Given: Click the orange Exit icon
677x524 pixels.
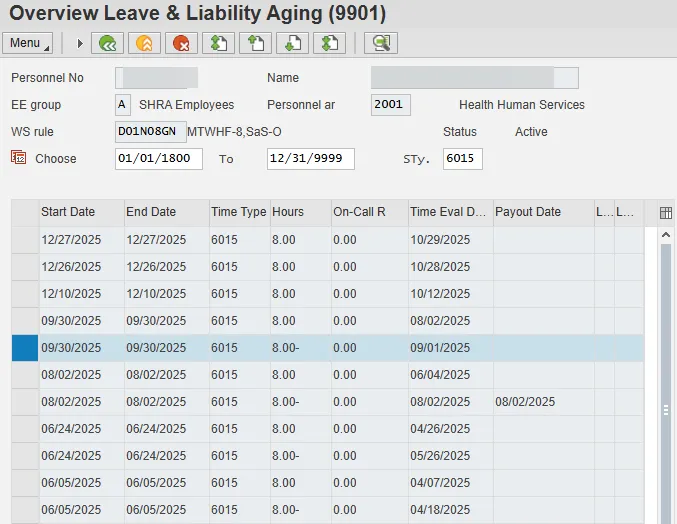Looking at the screenshot, I should pos(144,43).
